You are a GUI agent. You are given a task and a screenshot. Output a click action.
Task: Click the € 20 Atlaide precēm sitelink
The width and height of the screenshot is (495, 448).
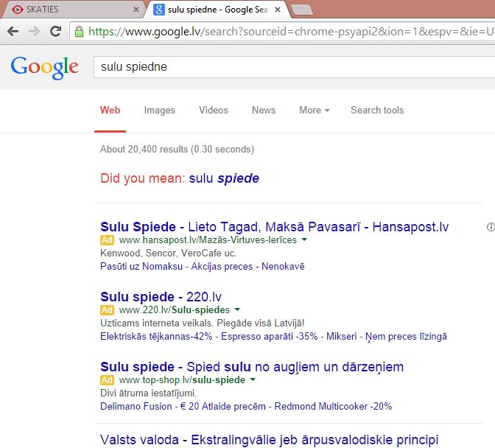[x=223, y=406]
